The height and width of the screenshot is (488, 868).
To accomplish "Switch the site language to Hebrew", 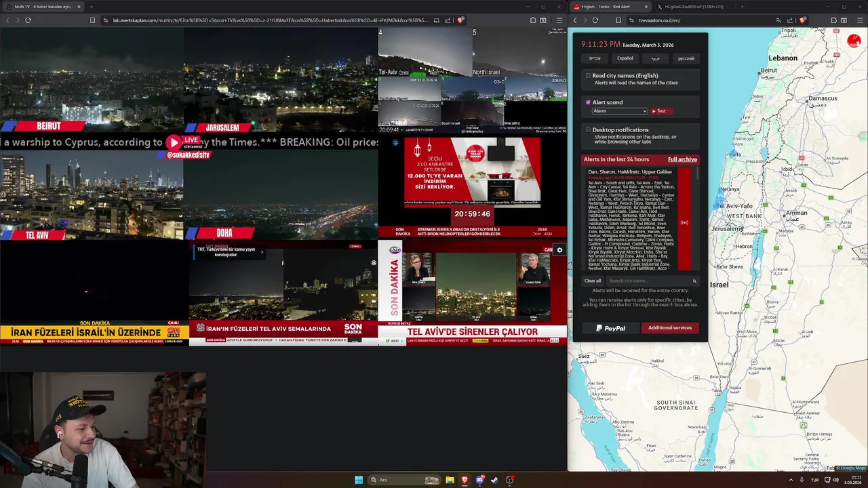I will tap(595, 58).
